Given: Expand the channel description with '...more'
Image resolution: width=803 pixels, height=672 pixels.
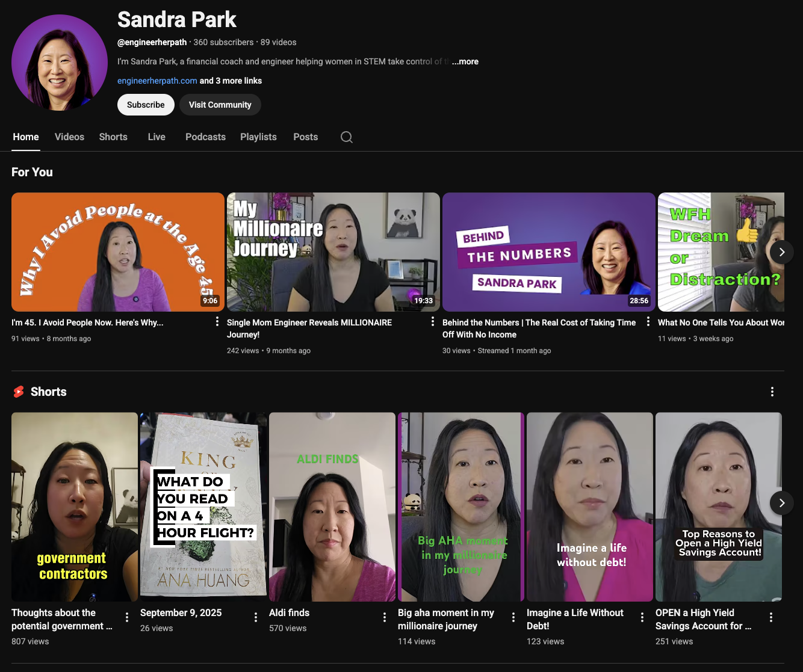Looking at the screenshot, I should (465, 61).
